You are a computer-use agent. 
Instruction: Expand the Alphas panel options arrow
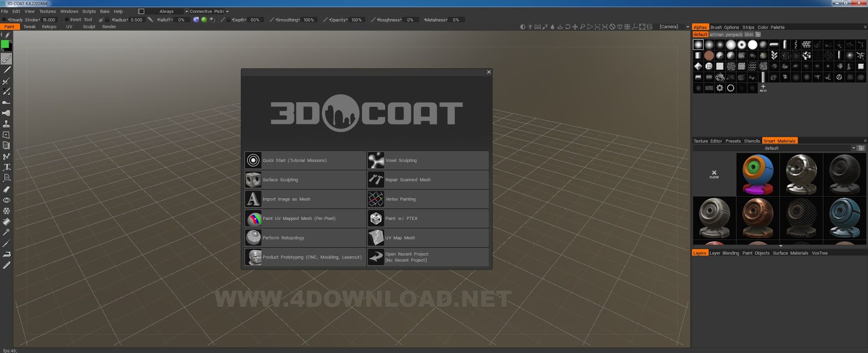[x=865, y=27]
